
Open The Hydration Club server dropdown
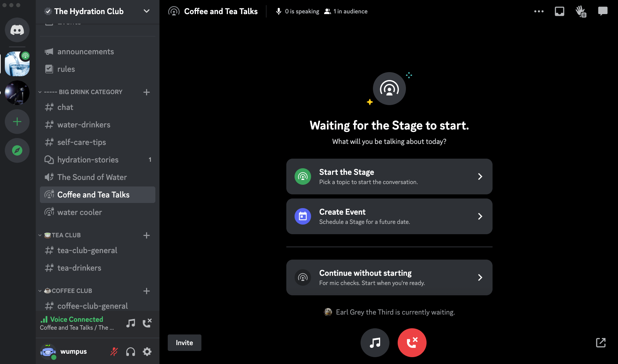pos(146,11)
